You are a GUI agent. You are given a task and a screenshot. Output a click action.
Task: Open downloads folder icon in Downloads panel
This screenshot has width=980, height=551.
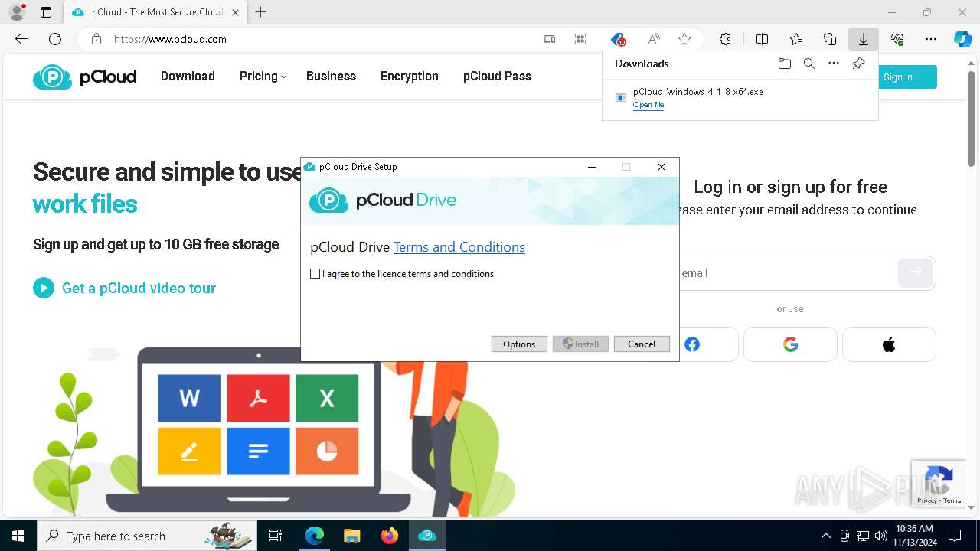[x=784, y=64]
